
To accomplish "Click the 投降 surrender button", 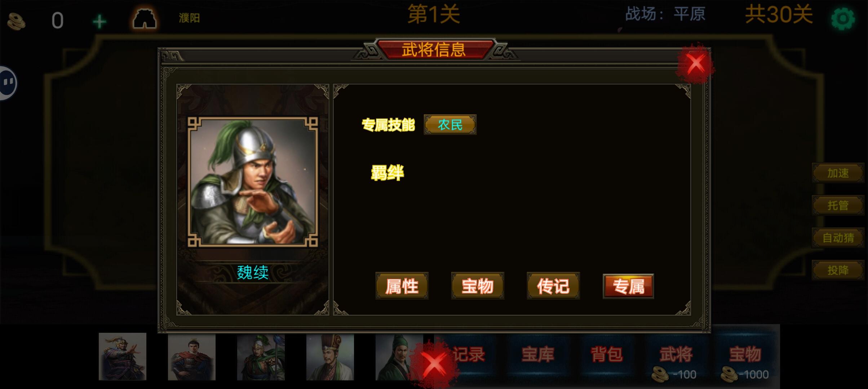I will point(838,270).
